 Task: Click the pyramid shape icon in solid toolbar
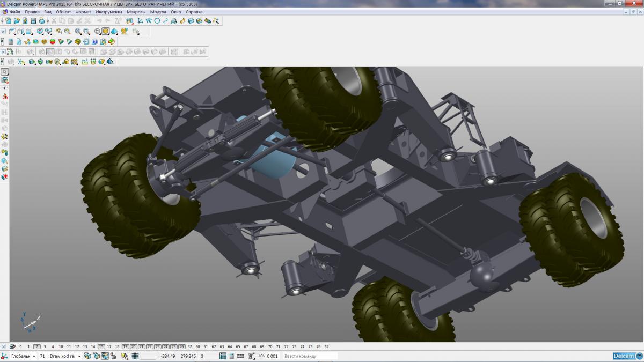[x=110, y=62]
